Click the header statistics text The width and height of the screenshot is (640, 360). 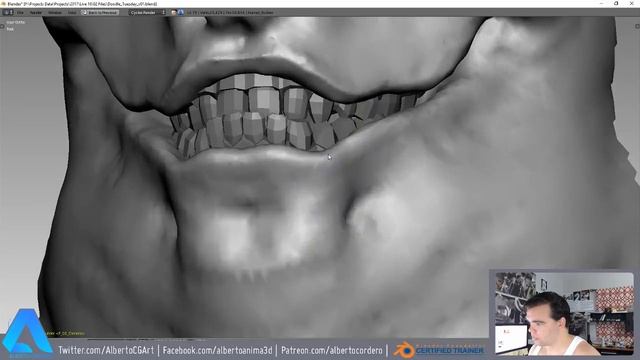231,13
